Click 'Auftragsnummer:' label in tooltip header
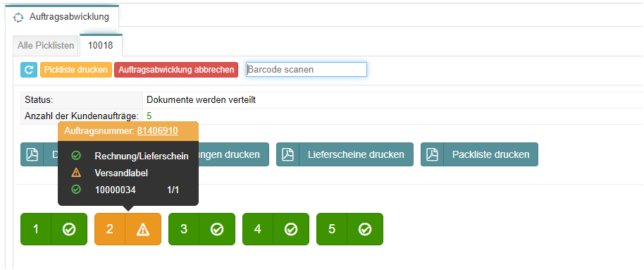This screenshot has width=644, height=270. pos(99,130)
